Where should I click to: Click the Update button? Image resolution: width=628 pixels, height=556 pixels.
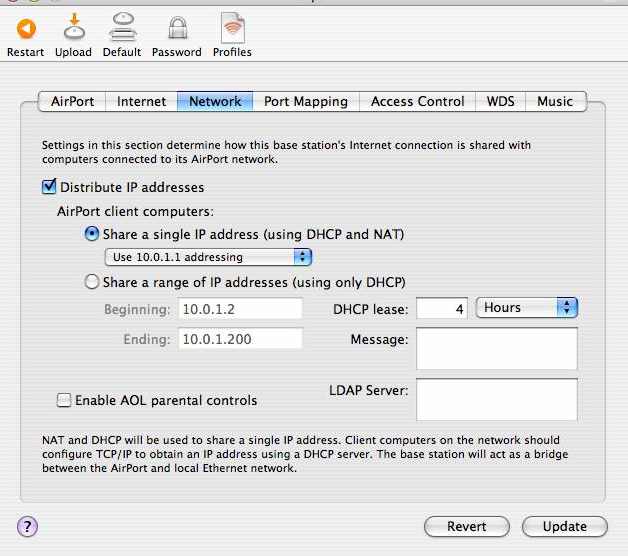click(565, 526)
